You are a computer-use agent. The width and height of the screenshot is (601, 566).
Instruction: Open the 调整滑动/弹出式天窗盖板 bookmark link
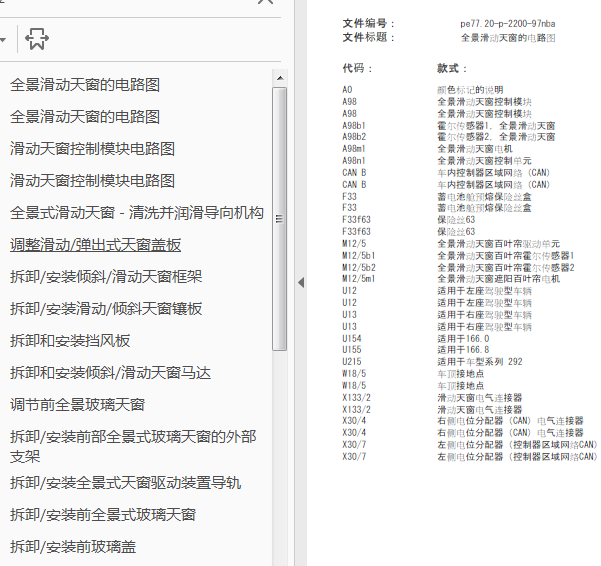[95, 245]
